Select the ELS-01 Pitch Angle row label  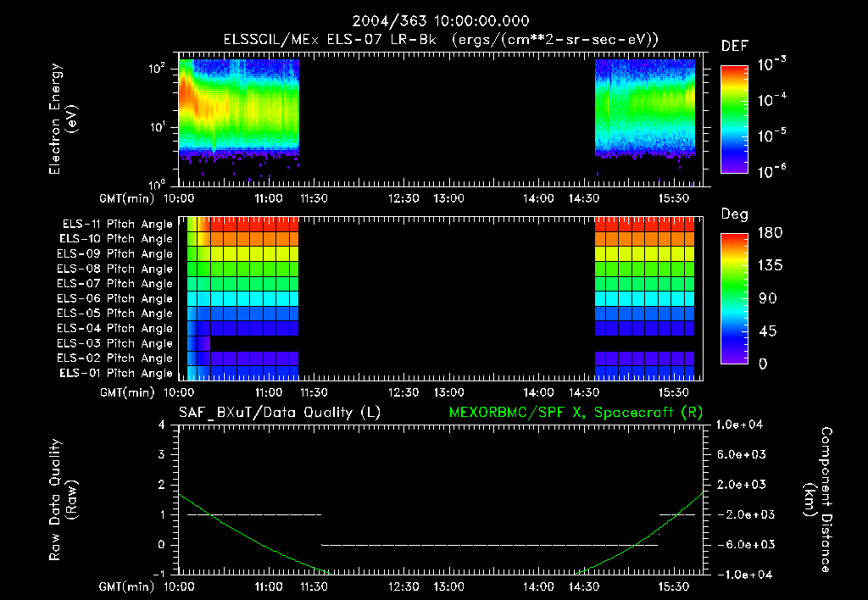coord(116,373)
